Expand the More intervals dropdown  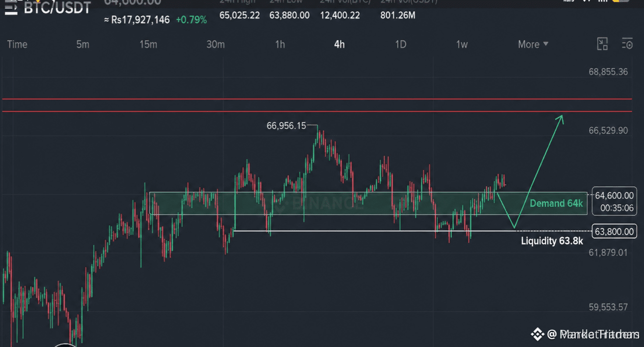click(533, 44)
